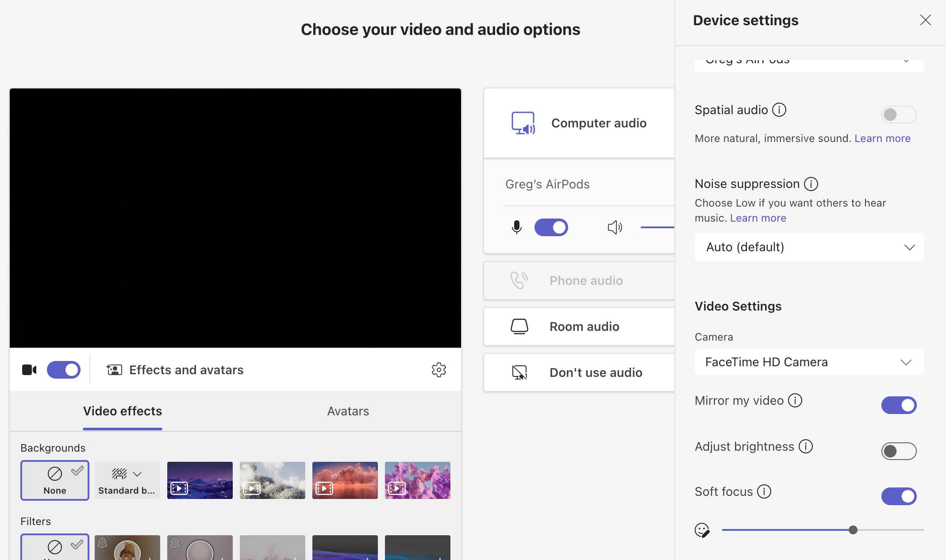Click the Effects and avatars icon
This screenshot has height=560, width=946.
pos(114,370)
